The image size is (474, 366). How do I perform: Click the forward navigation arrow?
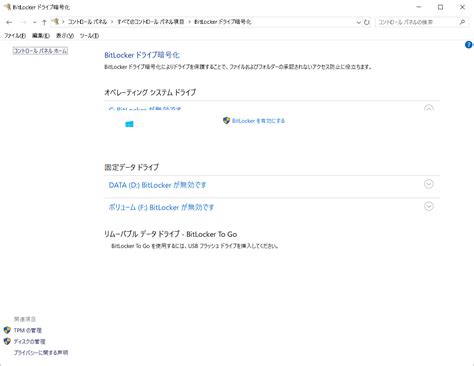(x=23, y=22)
